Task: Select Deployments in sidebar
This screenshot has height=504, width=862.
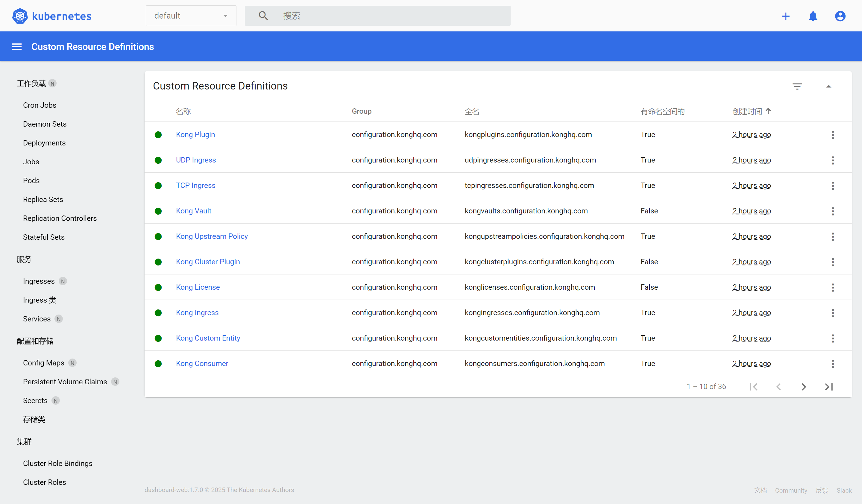Action: pyautogui.click(x=44, y=143)
